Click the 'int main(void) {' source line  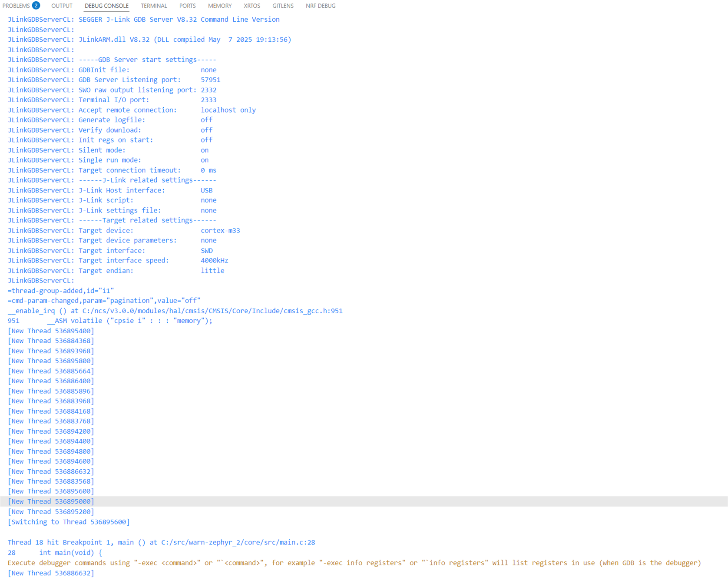coord(70,553)
